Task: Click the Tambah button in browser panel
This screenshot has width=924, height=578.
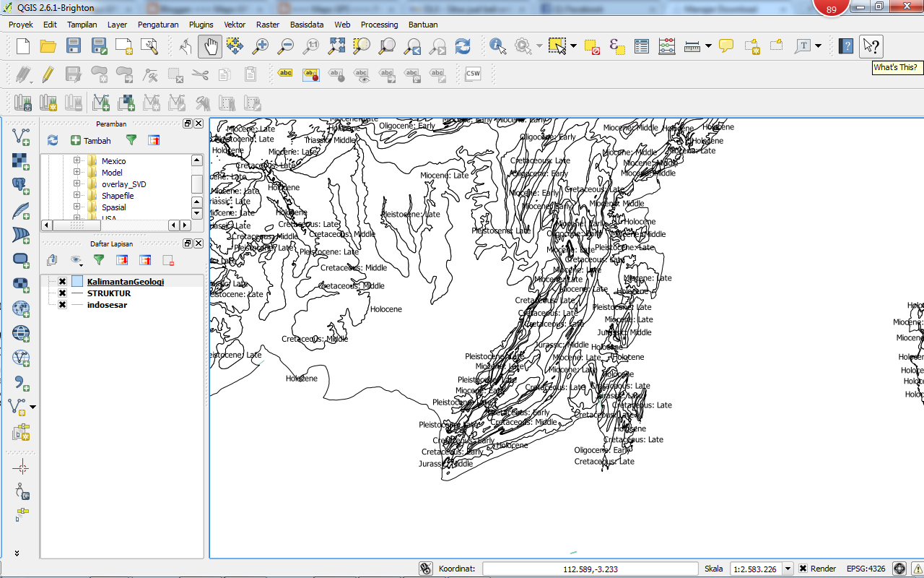Action: click(x=91, y=141)
